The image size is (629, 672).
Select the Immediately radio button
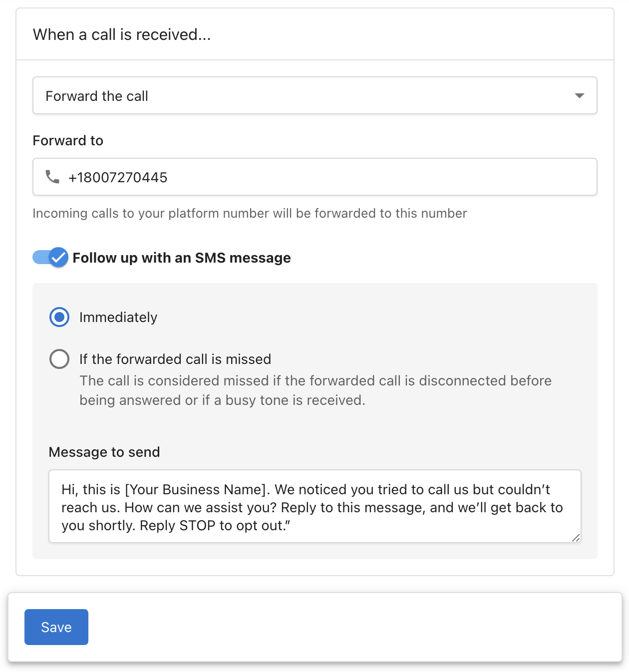click(x=59, y=317)
